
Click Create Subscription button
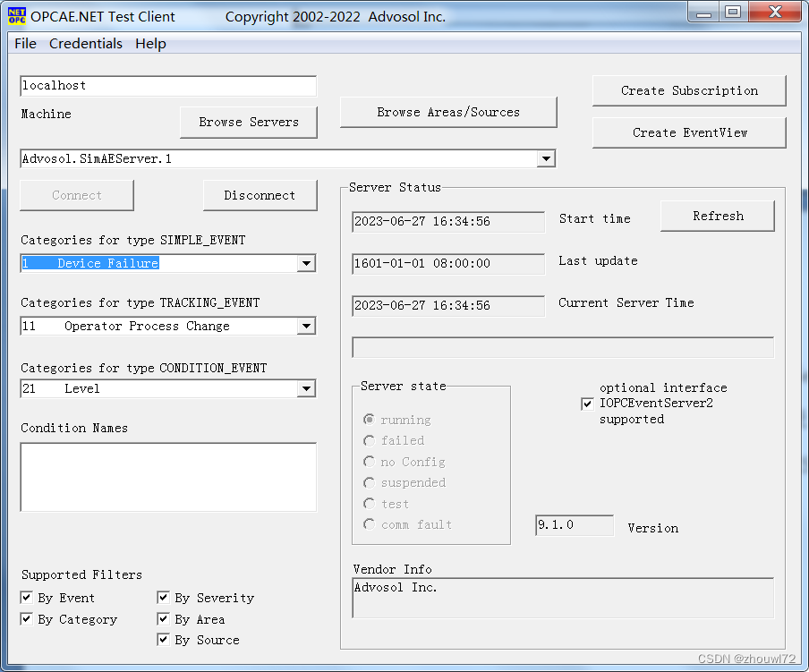(x=689, y=90)
